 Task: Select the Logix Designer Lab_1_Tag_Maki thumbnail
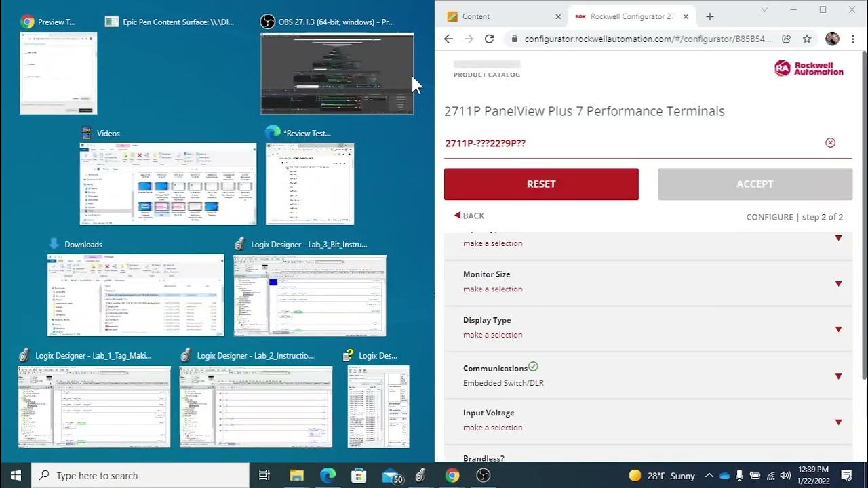click(94, 407)
